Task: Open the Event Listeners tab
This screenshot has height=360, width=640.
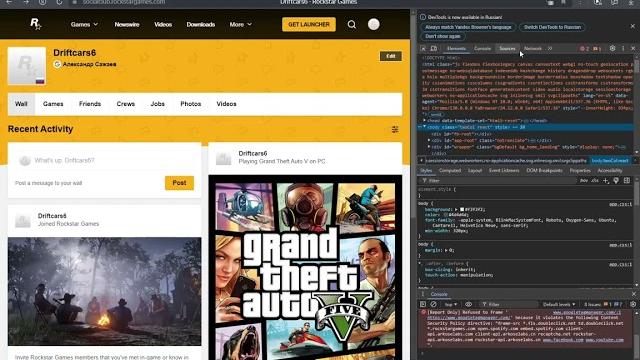Action: coord(504,171)
